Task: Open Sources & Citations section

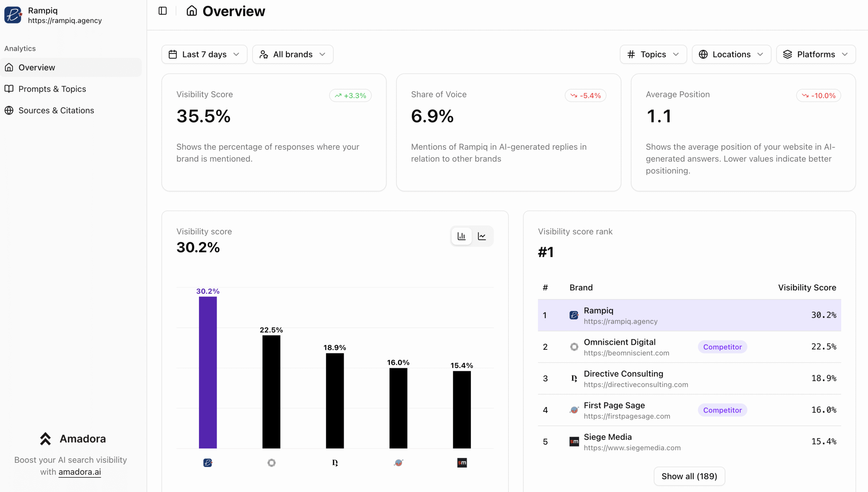Action: pyautogui.click(x=56, y=110)
